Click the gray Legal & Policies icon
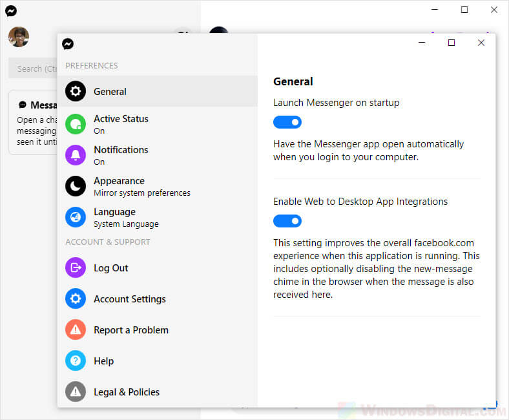 (76, 392)
